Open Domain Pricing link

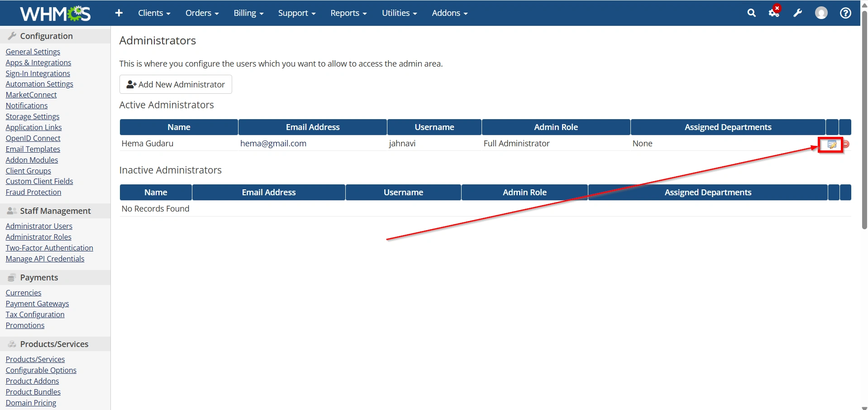31,403
